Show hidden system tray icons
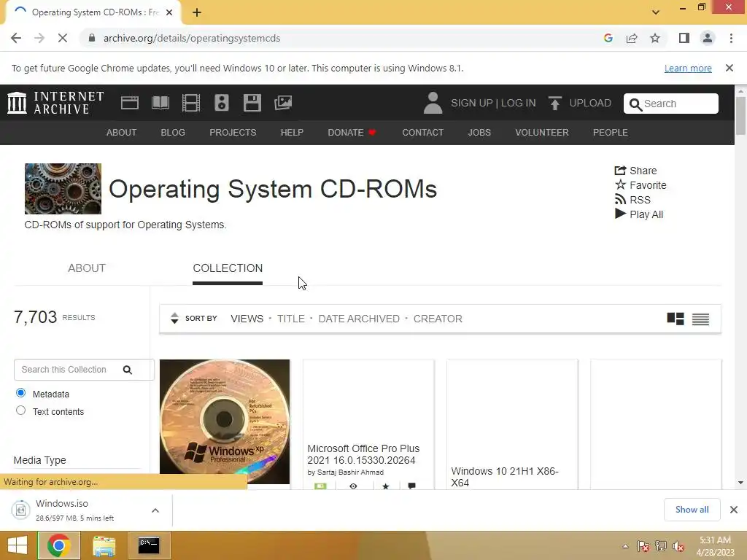The height and width of the screenshot is (560, 747). [x=625, y=546]
